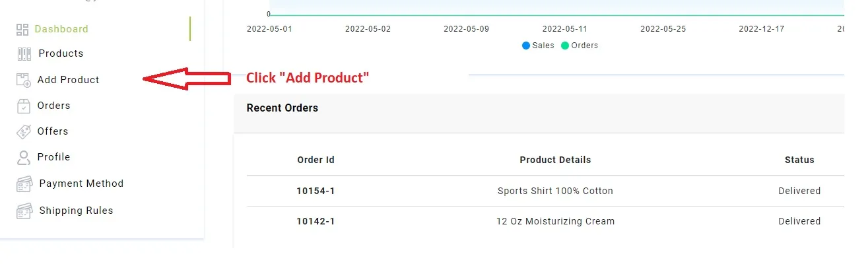
Task: Click the 12 Oz Moisturizing Cream product
Action: pyautogui.click(x=555, y=221)
